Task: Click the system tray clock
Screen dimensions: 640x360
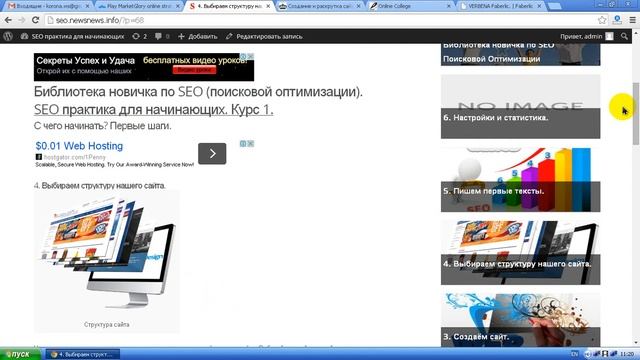Action: [x=627, y=354]
